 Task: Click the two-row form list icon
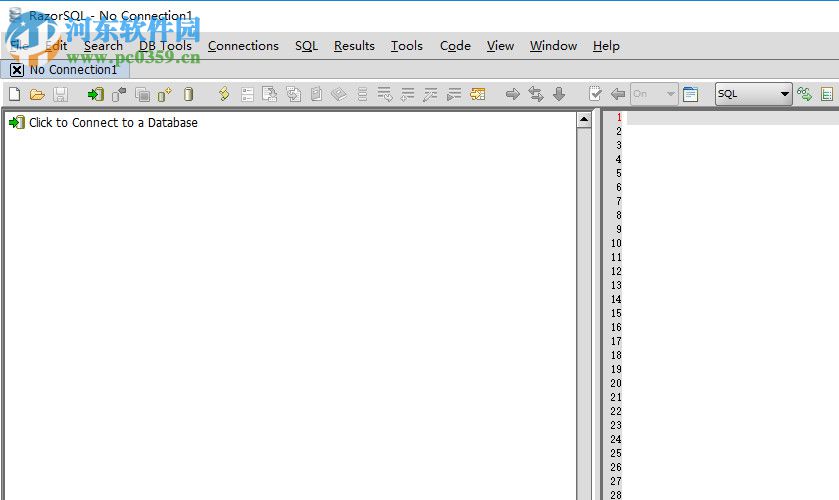(x=247, y=95)
